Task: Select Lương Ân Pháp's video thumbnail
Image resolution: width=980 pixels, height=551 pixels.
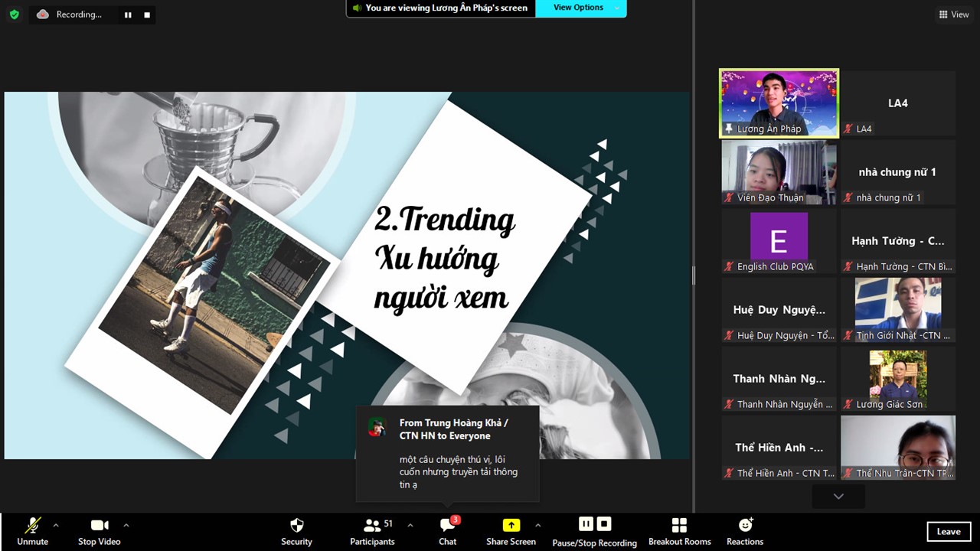Action: point(779,103)
